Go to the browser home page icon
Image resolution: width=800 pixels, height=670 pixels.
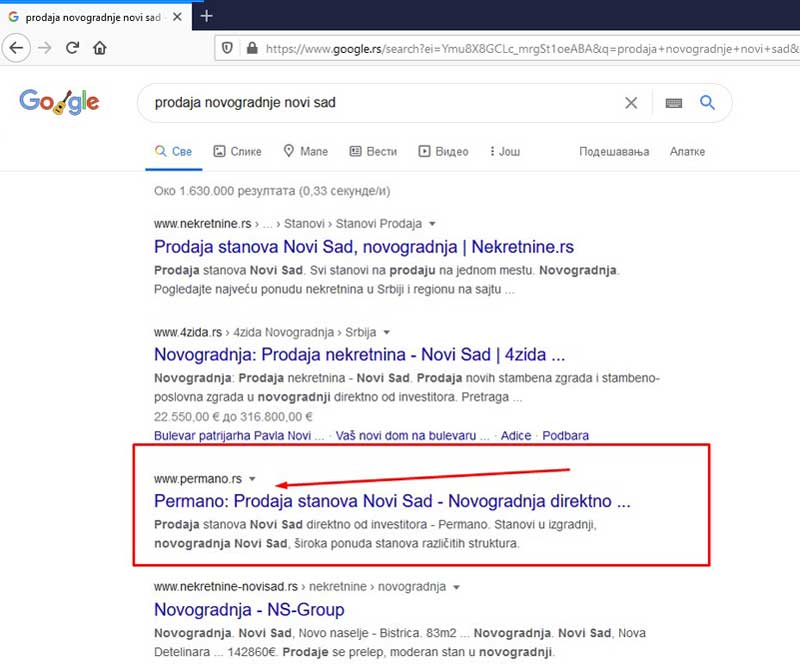pos(100,48)
